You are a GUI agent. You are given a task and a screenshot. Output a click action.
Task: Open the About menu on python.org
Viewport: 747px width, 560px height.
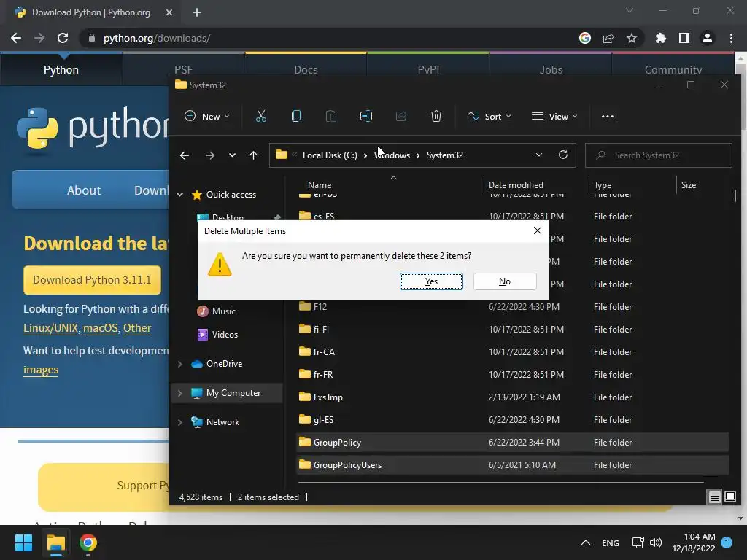84,190
